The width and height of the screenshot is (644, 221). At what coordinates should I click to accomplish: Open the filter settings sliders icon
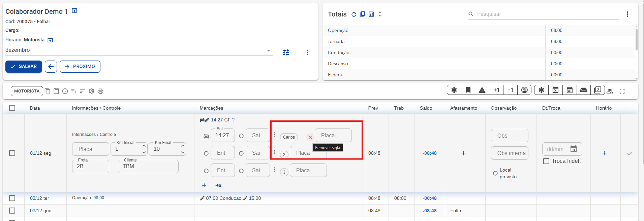[x=286, y=52]
